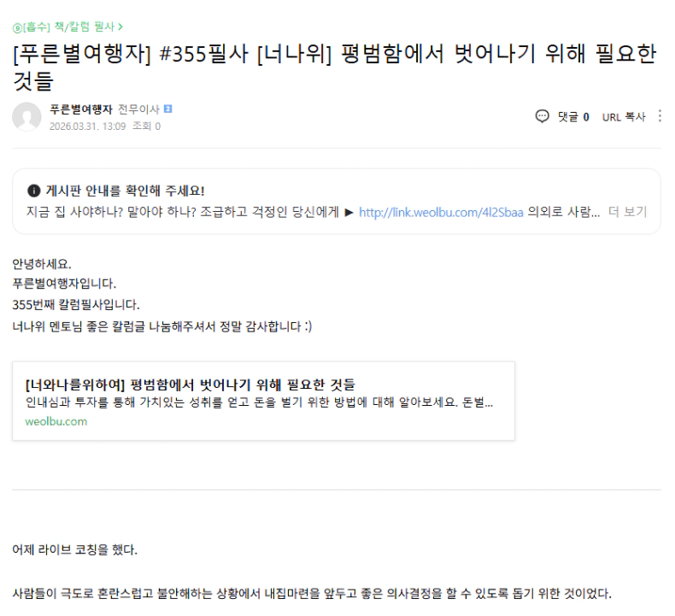Click the weolbu.com domain in preview card

tap(56, 421)
